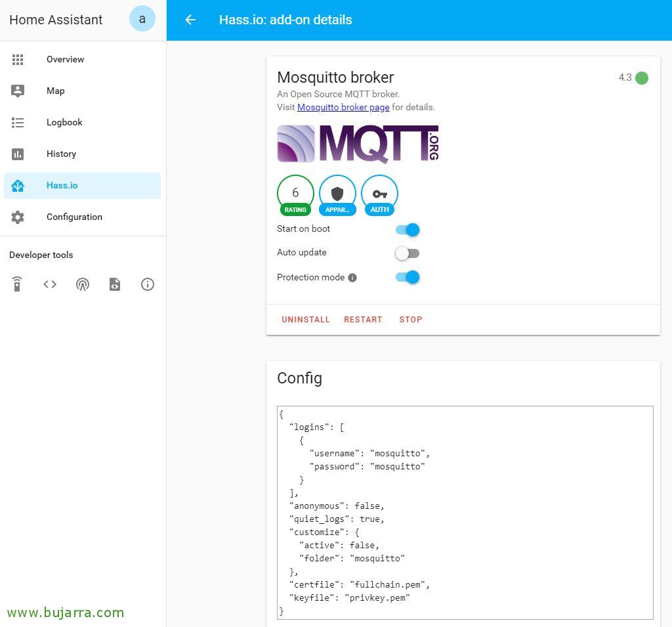The height and width of the screenshot is (627, 672).
Task: Open Map in the sidebar
Action: click(82, 91)
